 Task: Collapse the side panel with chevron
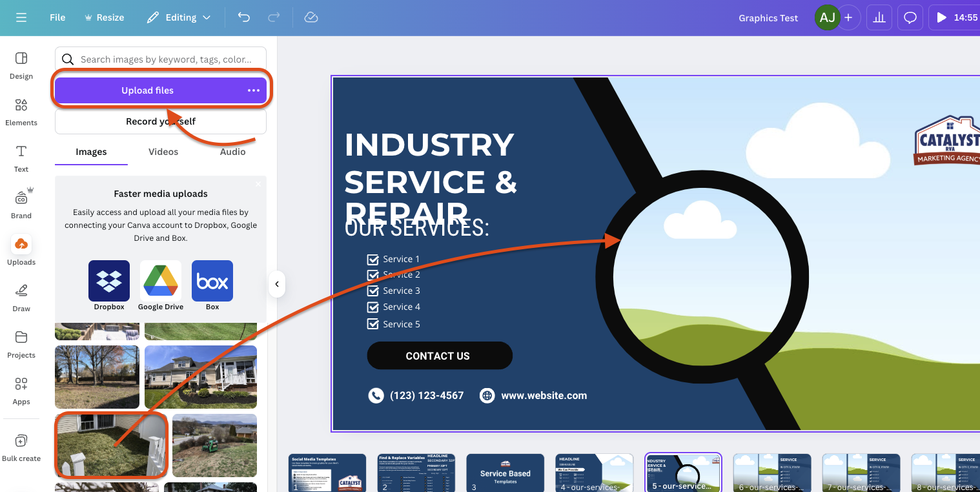point(277,284)
